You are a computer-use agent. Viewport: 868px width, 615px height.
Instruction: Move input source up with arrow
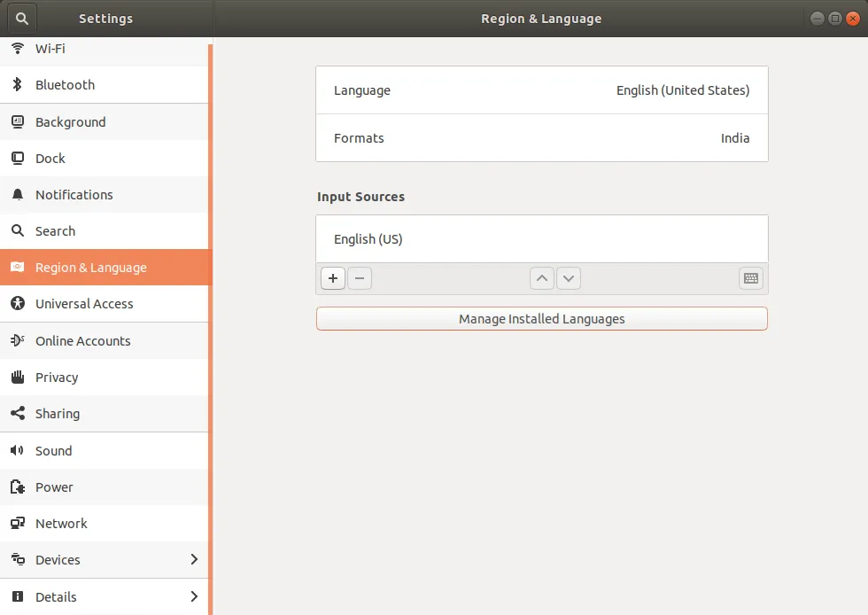[x=542, y=278]
